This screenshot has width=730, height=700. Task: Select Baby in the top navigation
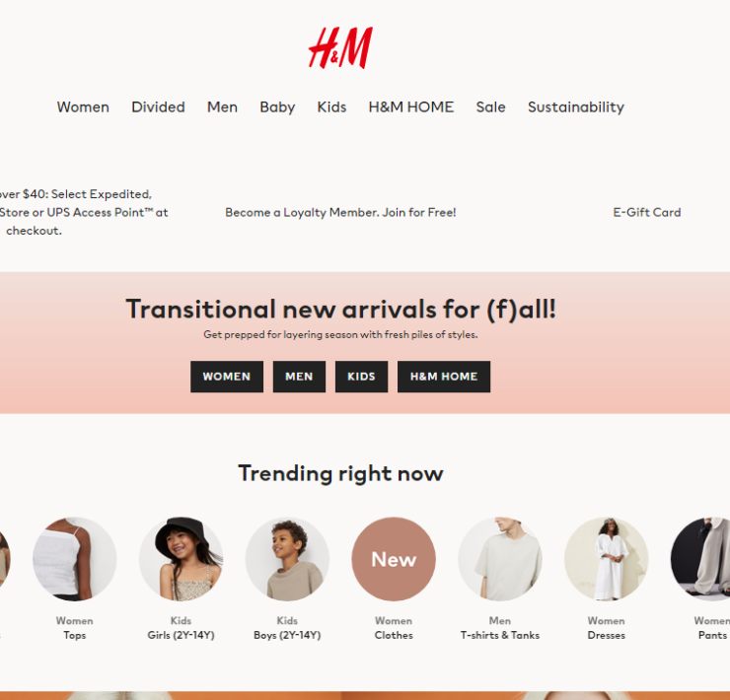[277, 107]
